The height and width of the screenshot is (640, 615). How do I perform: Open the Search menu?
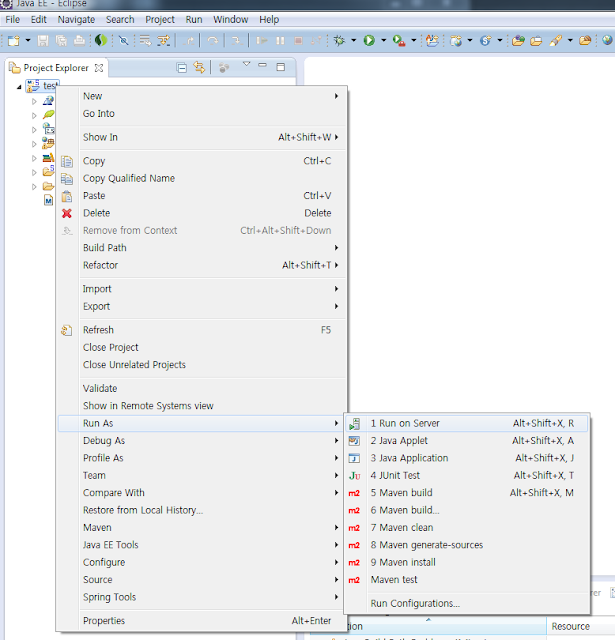(120, 20)
